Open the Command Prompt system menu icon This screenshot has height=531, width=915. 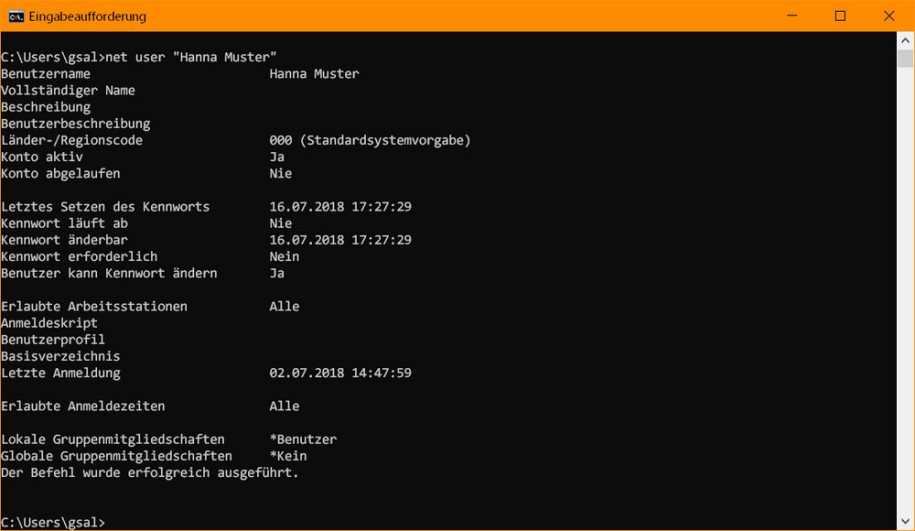16,16
